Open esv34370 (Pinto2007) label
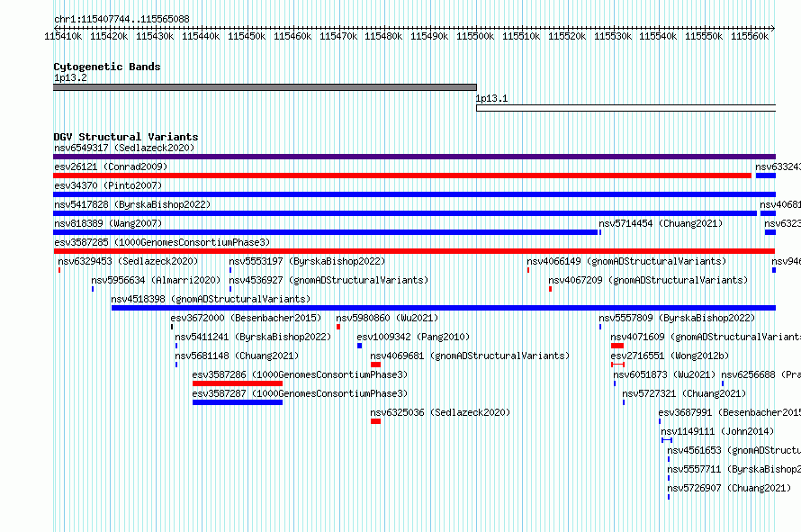This screenshot has height=532, width=801. (x=108, y=185)
